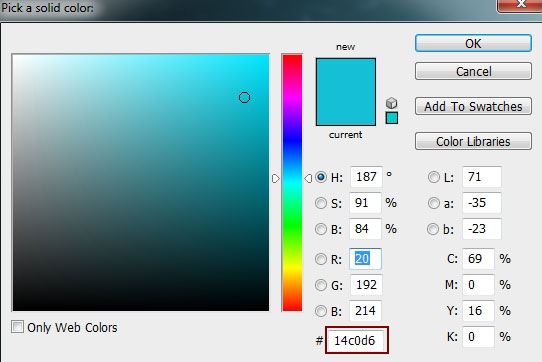
Task: Select the RGB blue B radio button
Action: pyautogui.click(x=321, y=311)
